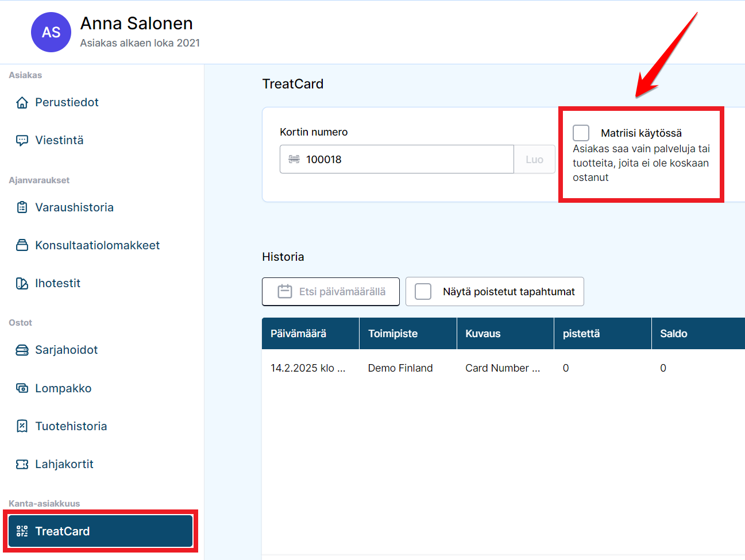Click the Kuvaus column header
Image resolution: width=745 pixels, height=560 pixels.
(505, 334)
